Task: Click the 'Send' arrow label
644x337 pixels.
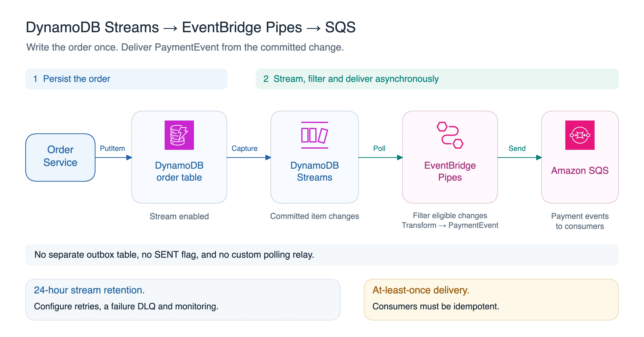Action: pyautogui.click(x=517, y=148)
